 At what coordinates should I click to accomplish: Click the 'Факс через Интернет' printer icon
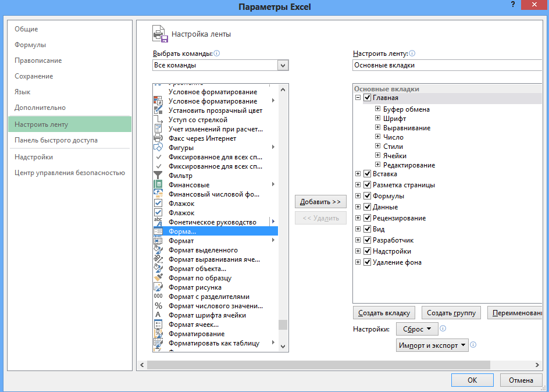(x=158, y=138)
